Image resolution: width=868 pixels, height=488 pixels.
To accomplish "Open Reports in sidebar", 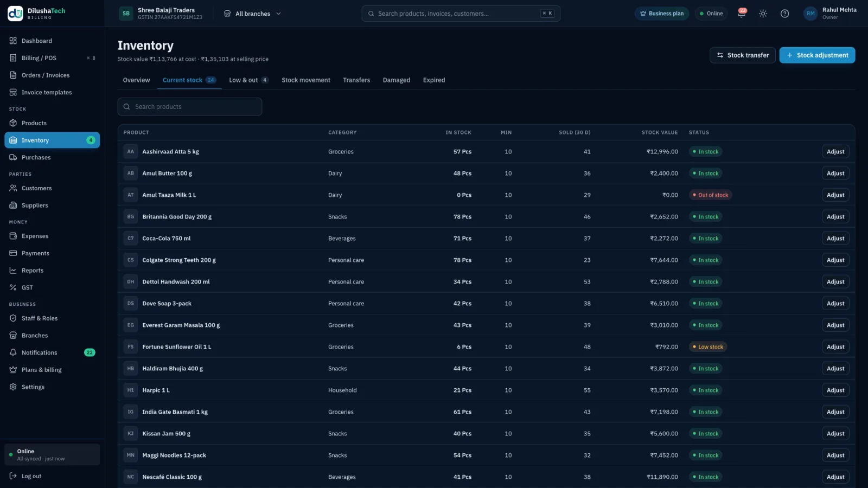I will coord(52,271).
